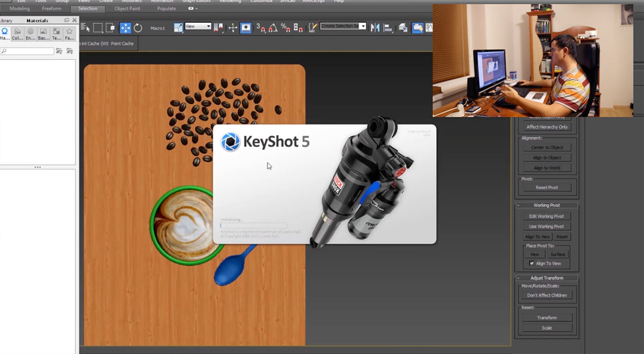Open the Populate ribbon tab
The height and width of the screenshot is (354, 644).
[x=166, y=8]
